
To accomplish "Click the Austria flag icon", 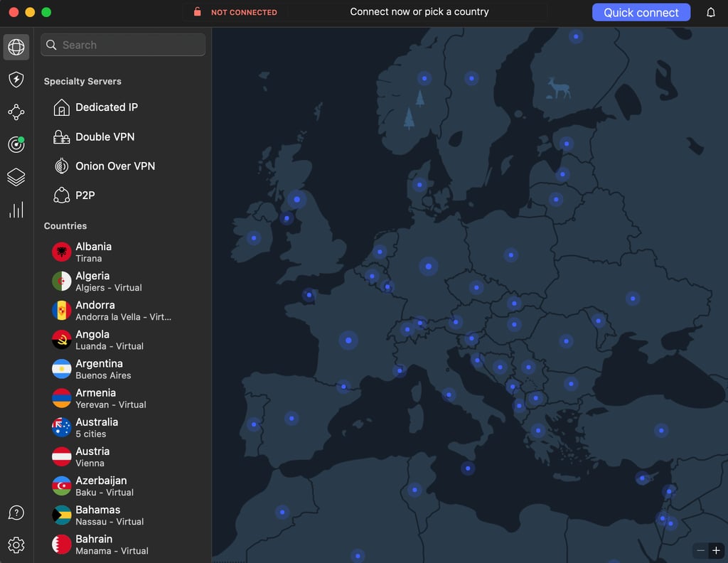I will pos(61,456).
